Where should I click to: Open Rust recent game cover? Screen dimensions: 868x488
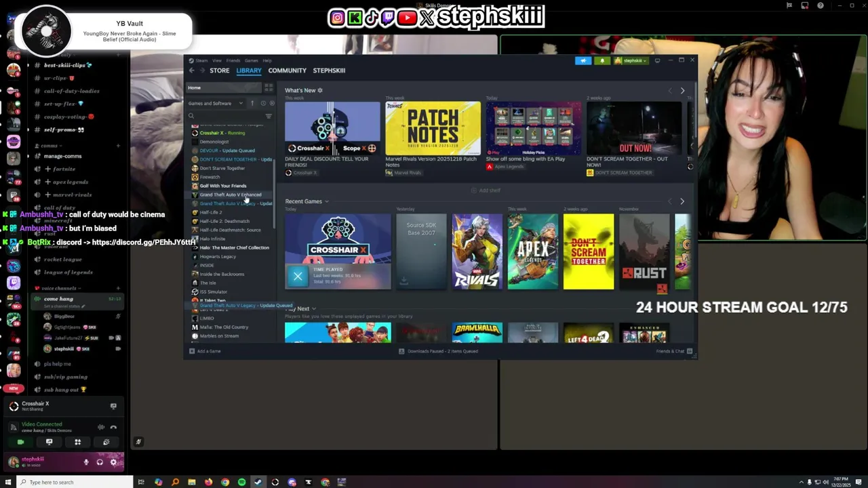click(644, 251)
